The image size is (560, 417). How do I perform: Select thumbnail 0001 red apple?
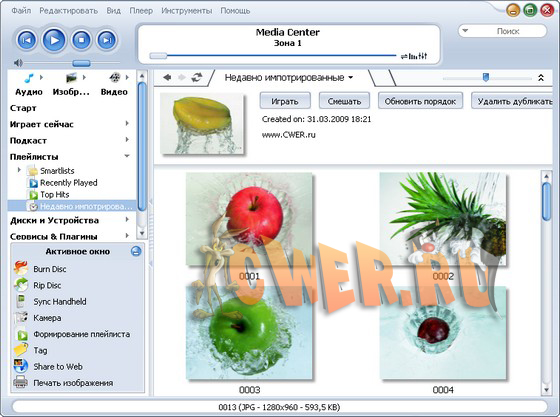tap(249, 218)
